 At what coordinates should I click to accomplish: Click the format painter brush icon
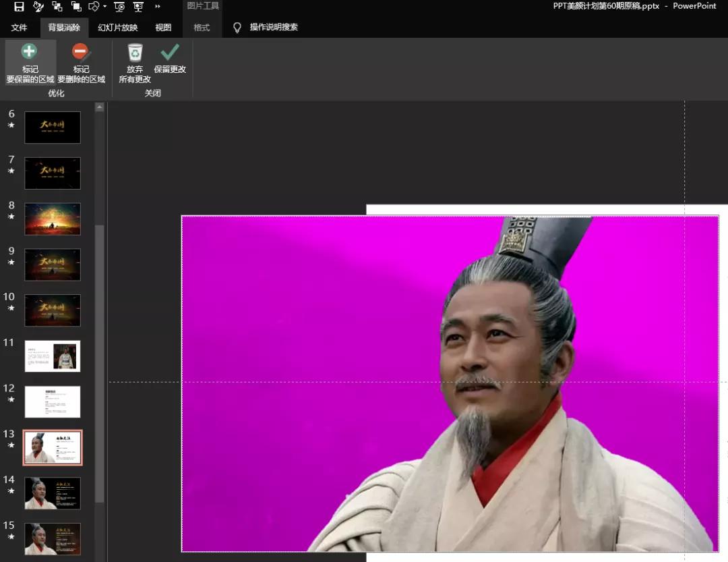[38, 7]
